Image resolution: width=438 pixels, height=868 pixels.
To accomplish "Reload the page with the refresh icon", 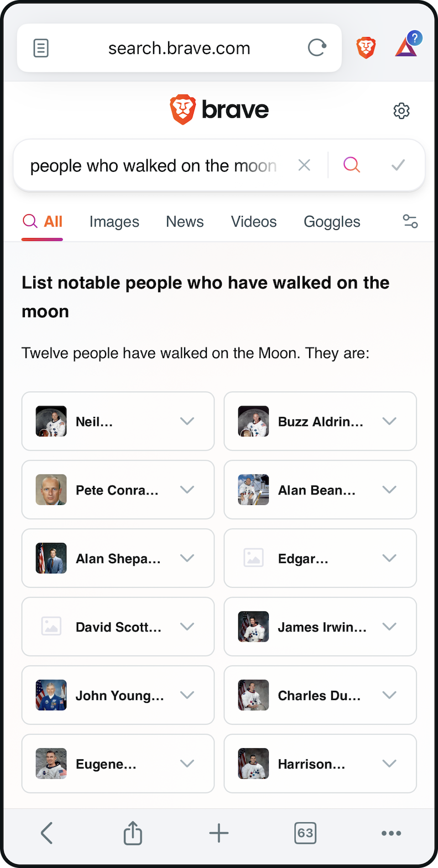I will pyautogui.click(x=317, y=48).
